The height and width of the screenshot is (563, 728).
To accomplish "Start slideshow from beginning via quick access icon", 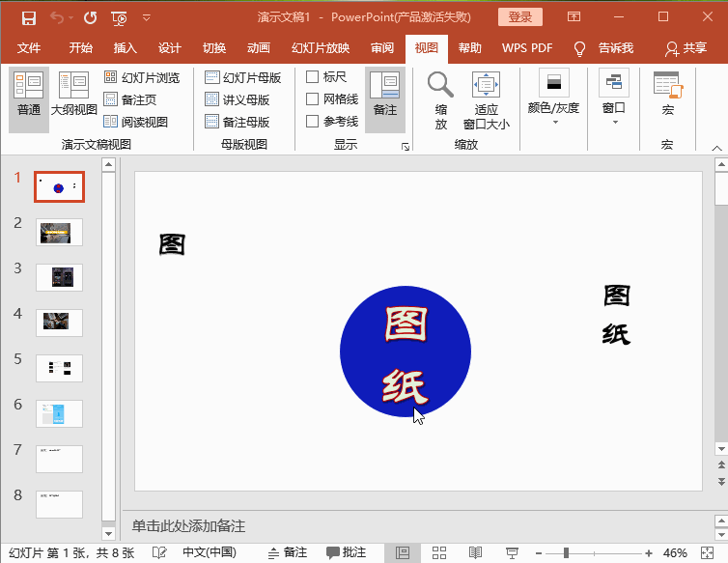I will click(119, 18).
